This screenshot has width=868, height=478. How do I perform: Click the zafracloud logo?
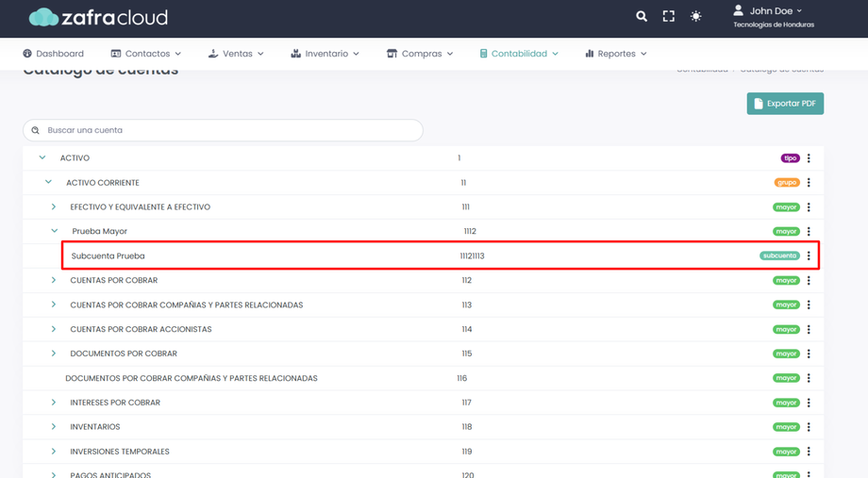tap(98, 17)
